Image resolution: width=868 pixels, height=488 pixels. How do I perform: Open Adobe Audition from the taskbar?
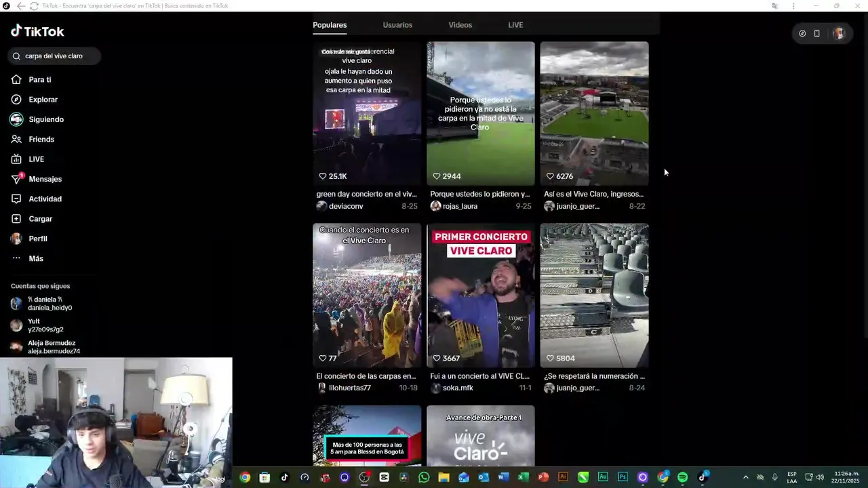(603, 477)
